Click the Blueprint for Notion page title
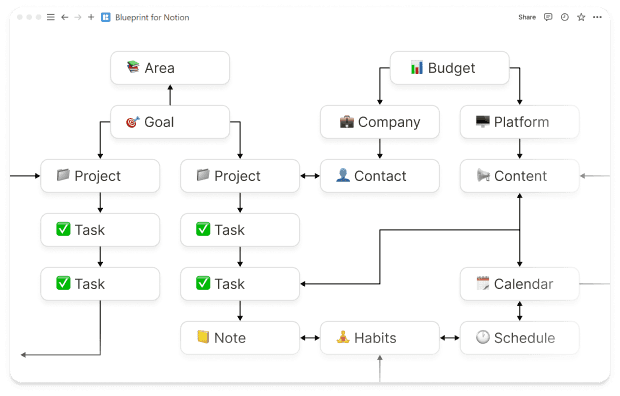Screen dimensions: 620x396 pyautogui.click(x=152, y=17)
